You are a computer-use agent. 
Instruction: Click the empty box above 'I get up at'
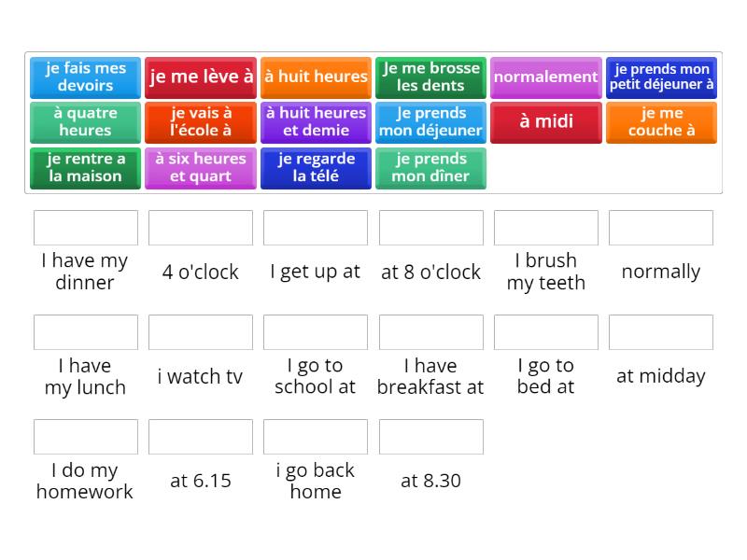click(x=316, y=228)
